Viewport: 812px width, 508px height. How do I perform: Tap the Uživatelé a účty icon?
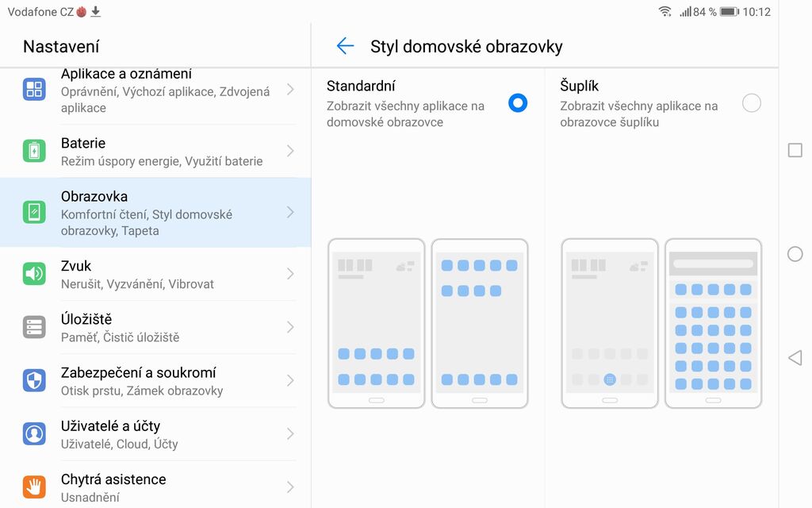click(34, 433)
